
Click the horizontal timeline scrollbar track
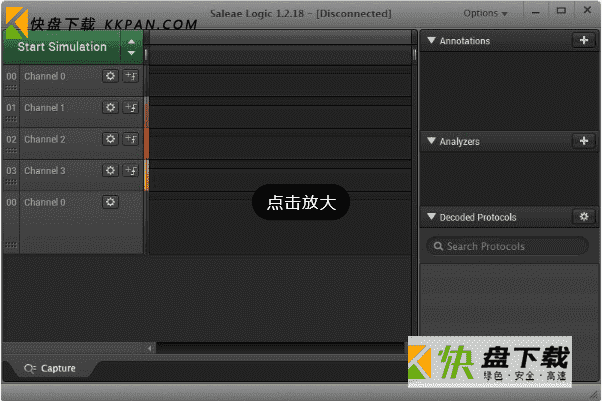pos(280,348)
